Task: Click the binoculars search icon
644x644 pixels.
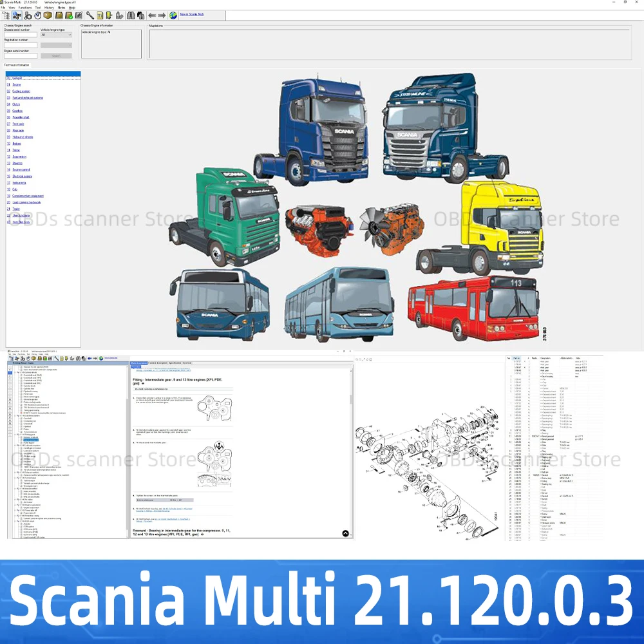Action: pos(131,15)
